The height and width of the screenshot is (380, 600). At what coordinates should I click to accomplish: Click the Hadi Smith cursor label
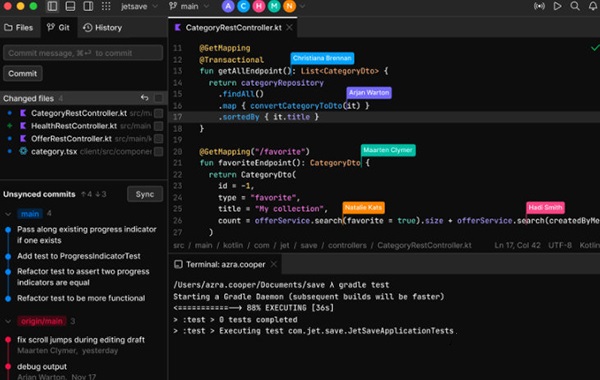coord(545,207)
